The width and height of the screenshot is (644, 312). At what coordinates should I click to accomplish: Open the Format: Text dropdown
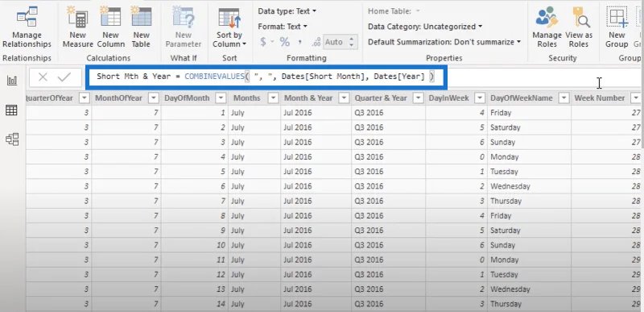[x=283, y=27]
